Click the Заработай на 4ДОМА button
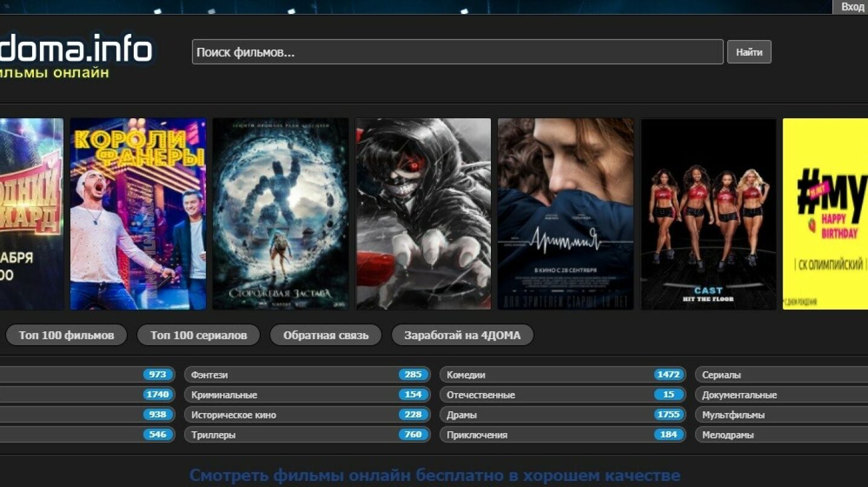The height and width of the screenshot is (487, 868). click(x=462, y=335)
